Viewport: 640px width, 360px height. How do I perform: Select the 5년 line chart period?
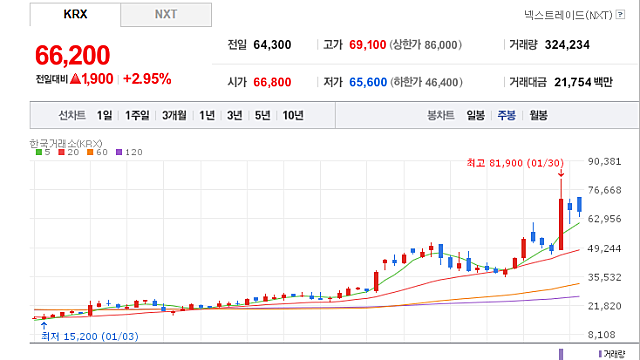262,116
